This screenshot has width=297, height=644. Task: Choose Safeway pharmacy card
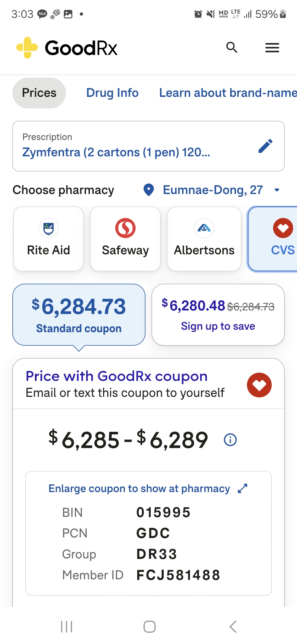125,239
